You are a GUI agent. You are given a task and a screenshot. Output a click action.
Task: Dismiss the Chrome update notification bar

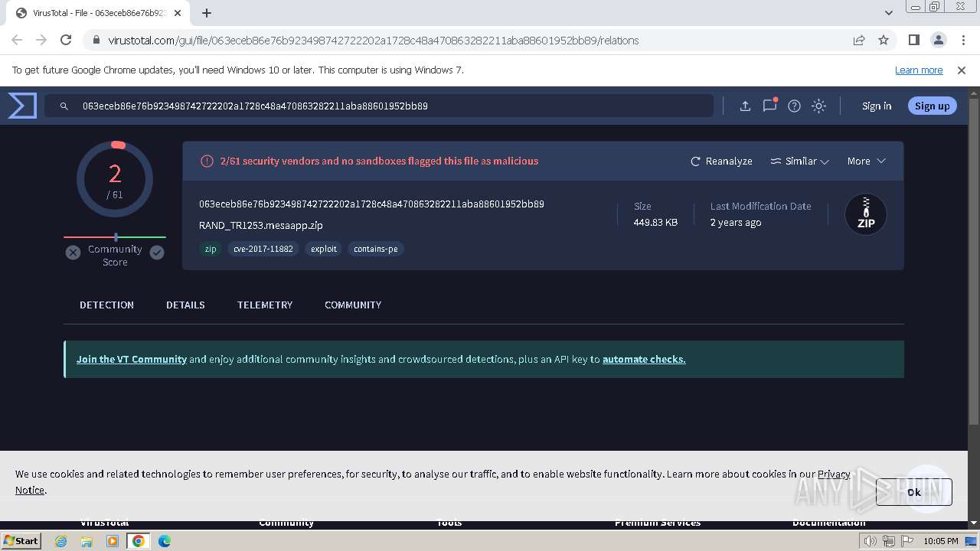point(962,70)
